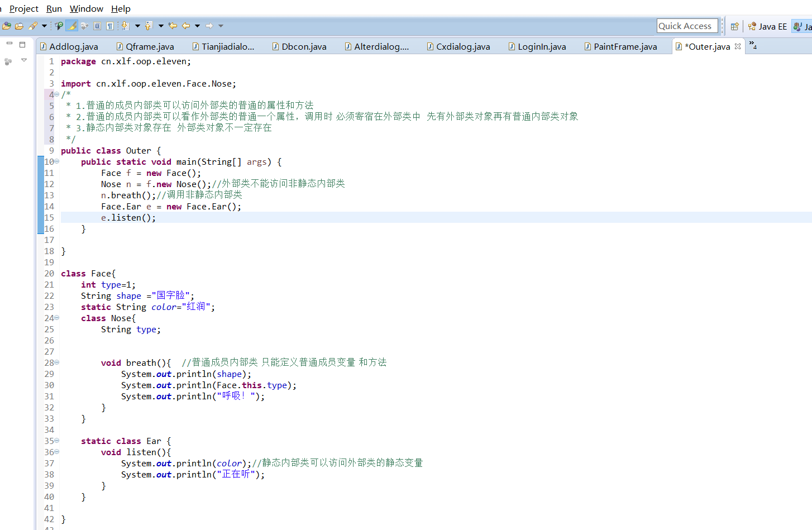The width and height of the screenshot is (812, 530).
Task: Click 'n.breath();' on line 13
Action: pyautogui.click(x=128, y=195)
